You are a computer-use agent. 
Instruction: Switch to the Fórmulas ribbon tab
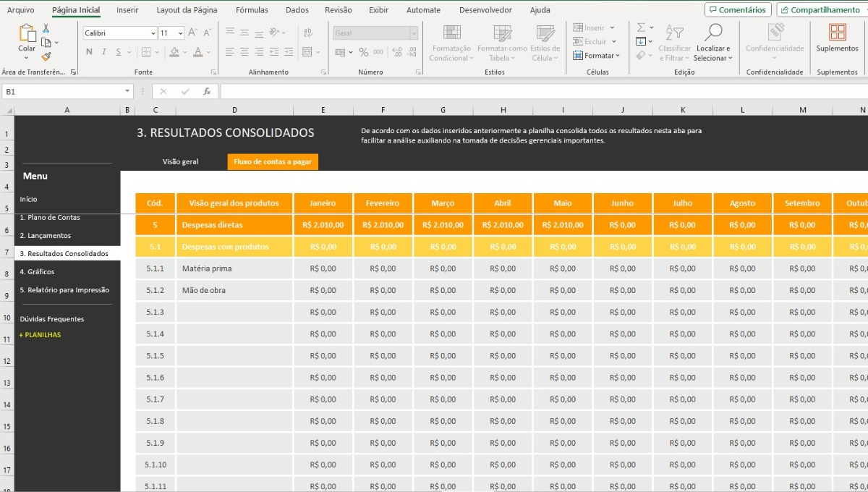[x=251, y=10]
